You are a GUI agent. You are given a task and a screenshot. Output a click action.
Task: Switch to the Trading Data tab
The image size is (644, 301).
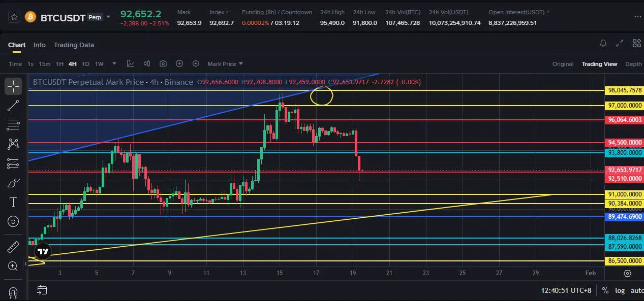coord(74,45)
